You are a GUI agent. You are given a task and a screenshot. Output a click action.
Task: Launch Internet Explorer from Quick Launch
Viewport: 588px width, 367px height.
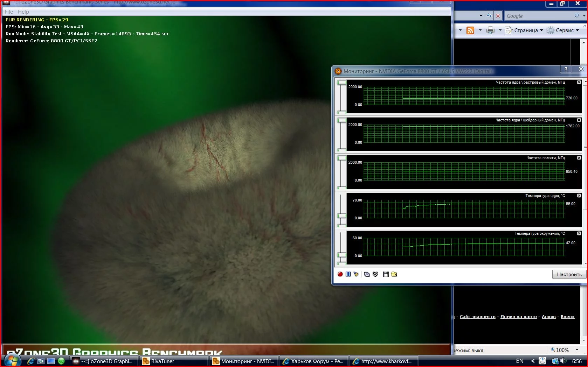point(30,361)
